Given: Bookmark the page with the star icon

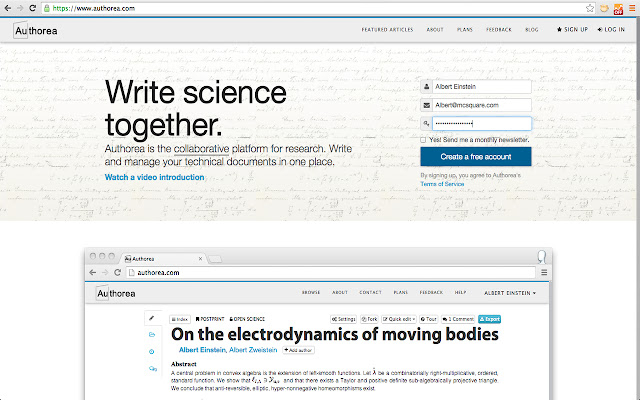Looking at the screenshot, I should (589, 8).
